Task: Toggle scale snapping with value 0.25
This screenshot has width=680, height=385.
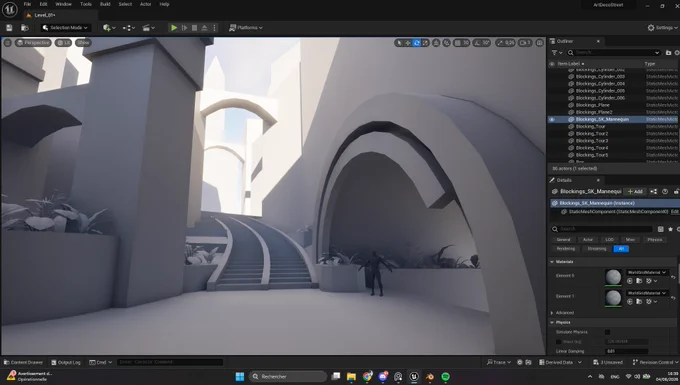Action: point(506,42)
